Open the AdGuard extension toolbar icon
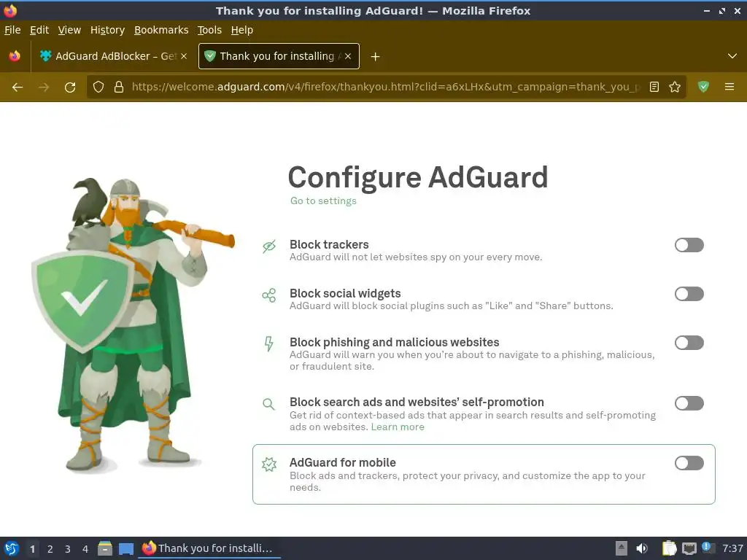The width and height of the screenshot is (747, 560). 703,87
